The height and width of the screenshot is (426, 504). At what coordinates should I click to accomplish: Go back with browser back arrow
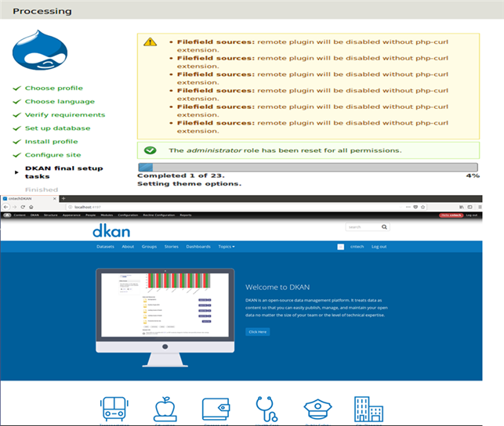[5, 207]
